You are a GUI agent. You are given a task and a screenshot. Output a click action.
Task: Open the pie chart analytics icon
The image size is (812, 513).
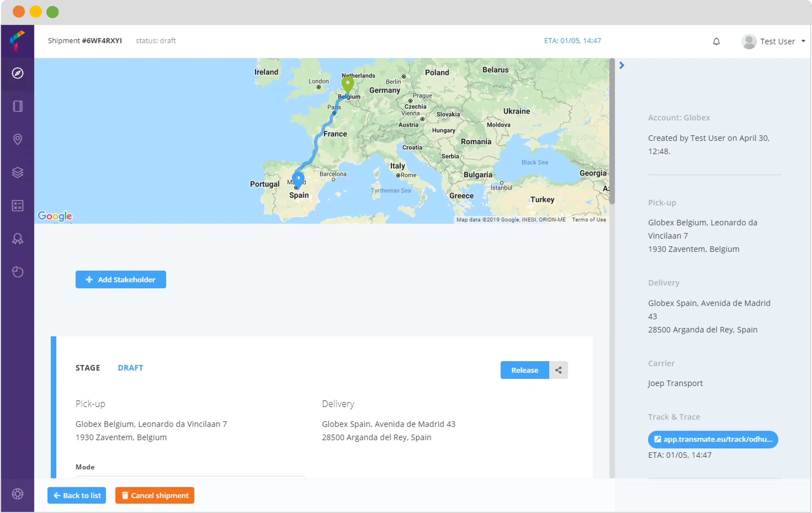coord(18,272)
